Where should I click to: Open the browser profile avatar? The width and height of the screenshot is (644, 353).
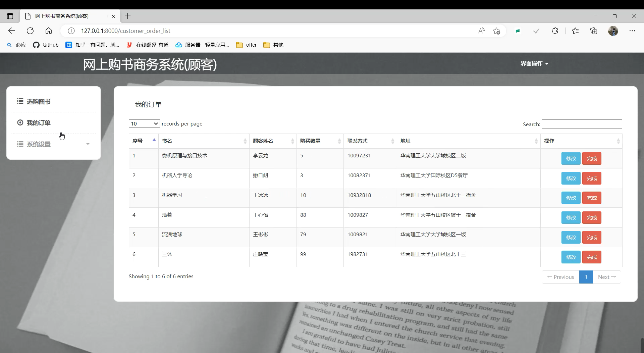click(x=613, y=31)
